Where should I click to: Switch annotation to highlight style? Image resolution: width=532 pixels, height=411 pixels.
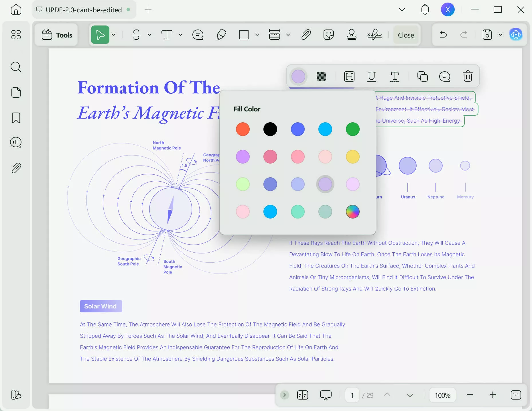[x=349, y=76]
